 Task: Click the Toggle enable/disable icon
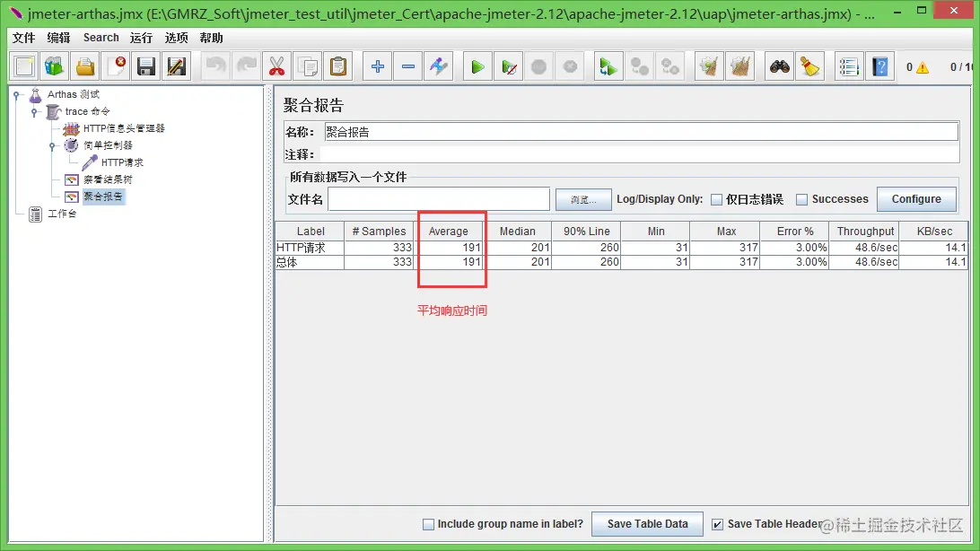[x=439, y=66]
